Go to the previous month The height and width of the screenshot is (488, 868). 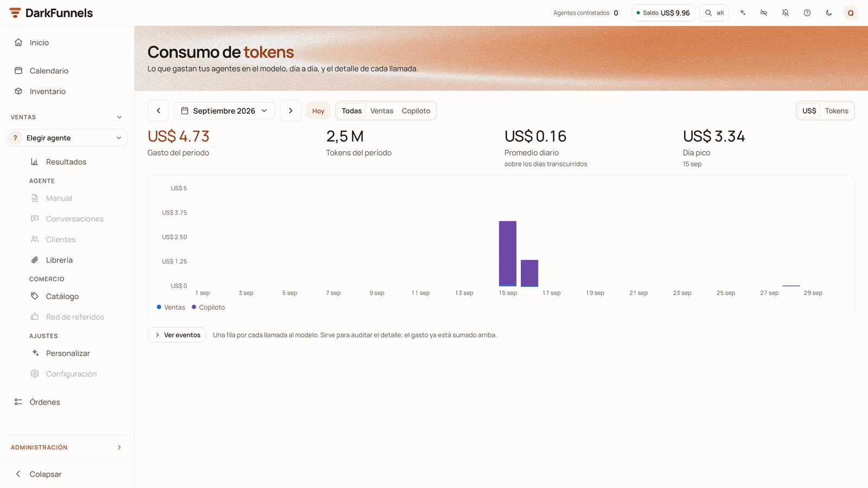point(158,111)
